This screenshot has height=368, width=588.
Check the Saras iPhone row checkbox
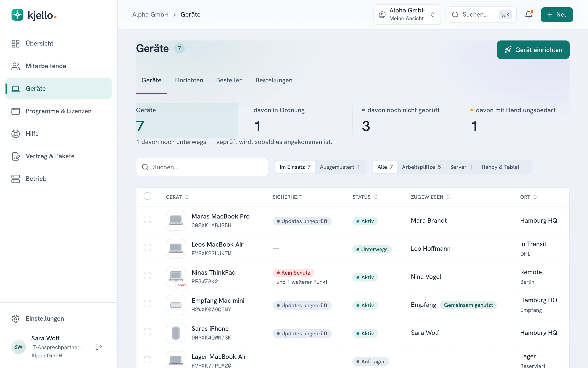pos(147,331)
